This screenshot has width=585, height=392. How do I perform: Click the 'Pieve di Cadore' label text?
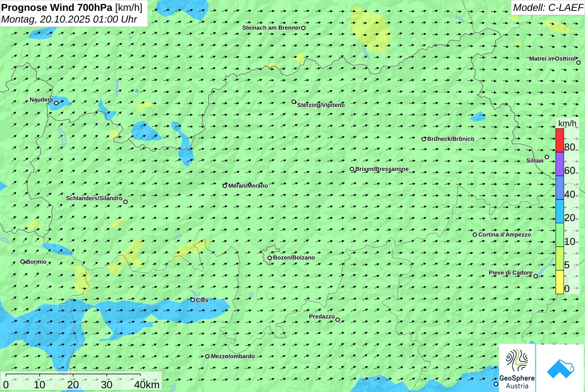point(511,273)
